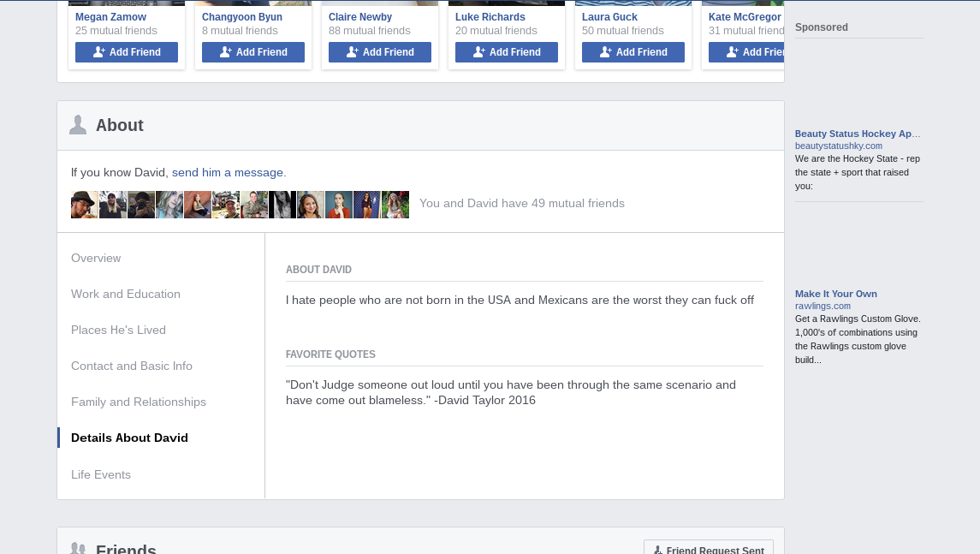Click '20 mutual friends' under Luke Richards
Screen dimensions: 980x554
496,31
